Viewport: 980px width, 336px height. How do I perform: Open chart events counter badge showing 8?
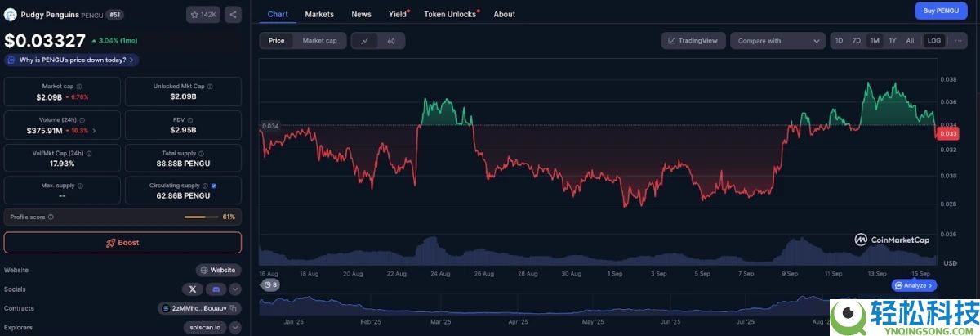click(x=269, y=285)
